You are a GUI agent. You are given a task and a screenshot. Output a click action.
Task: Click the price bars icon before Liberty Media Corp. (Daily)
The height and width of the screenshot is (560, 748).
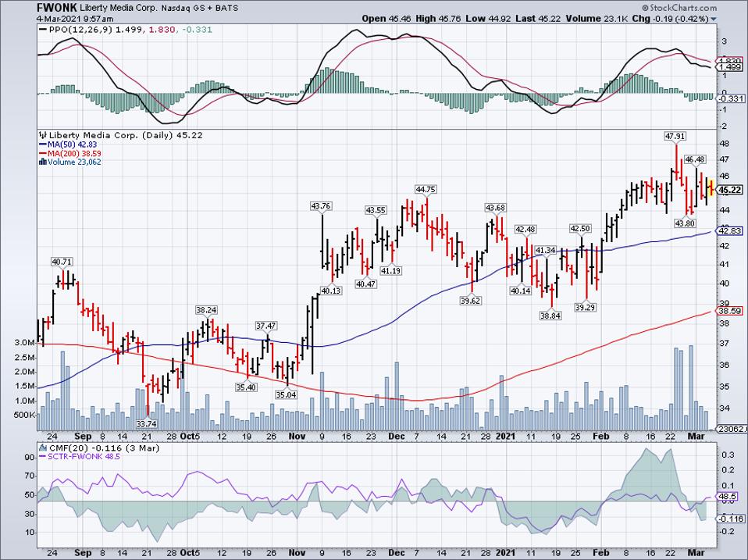click(x=43, y=135)
